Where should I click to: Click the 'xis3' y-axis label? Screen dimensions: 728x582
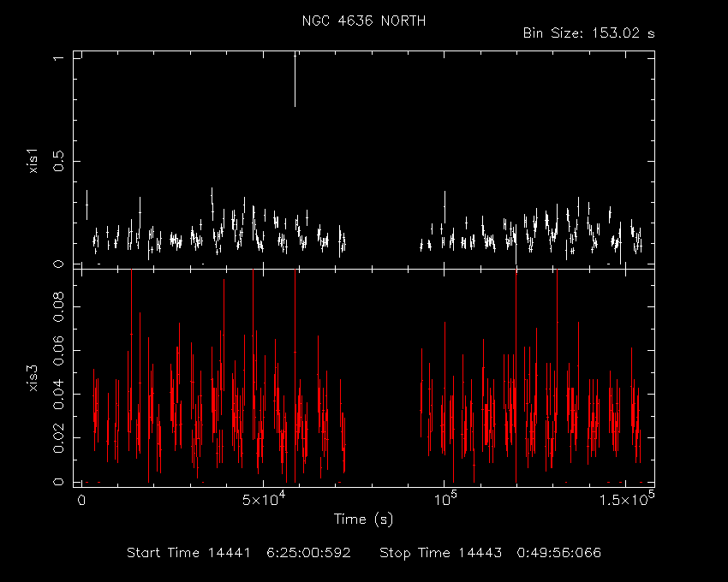[x=33, y=378]
